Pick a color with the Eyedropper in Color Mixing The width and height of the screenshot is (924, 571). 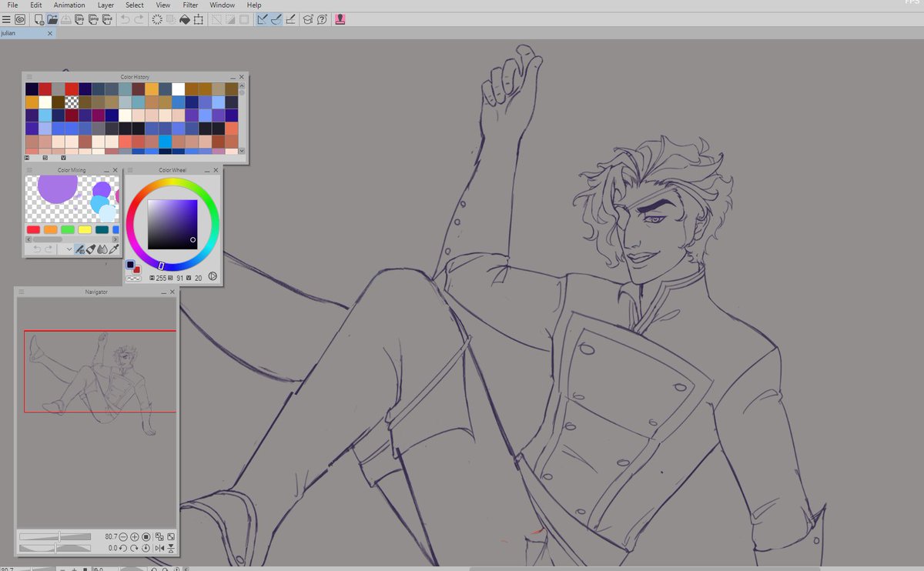click(x=113, y=249)
